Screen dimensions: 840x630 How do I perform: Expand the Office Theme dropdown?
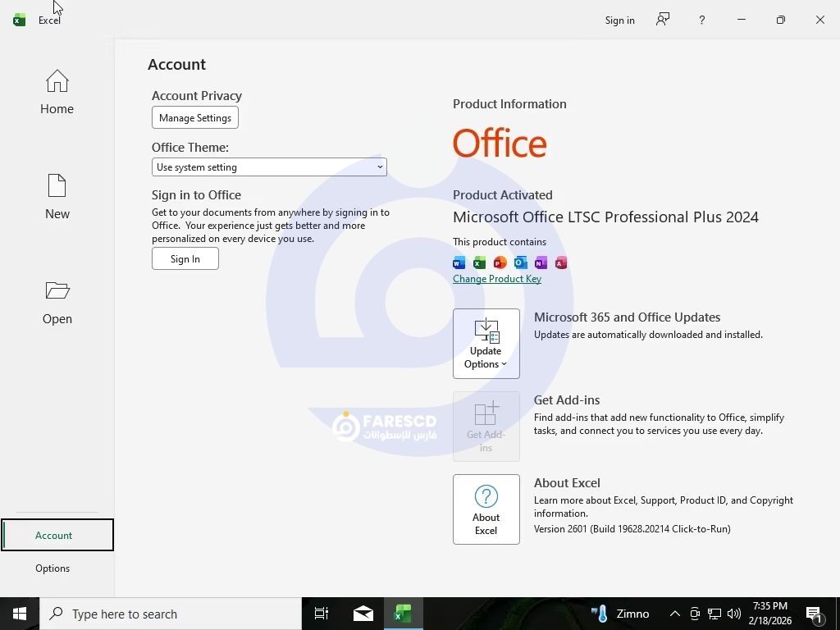click(269, 167)
